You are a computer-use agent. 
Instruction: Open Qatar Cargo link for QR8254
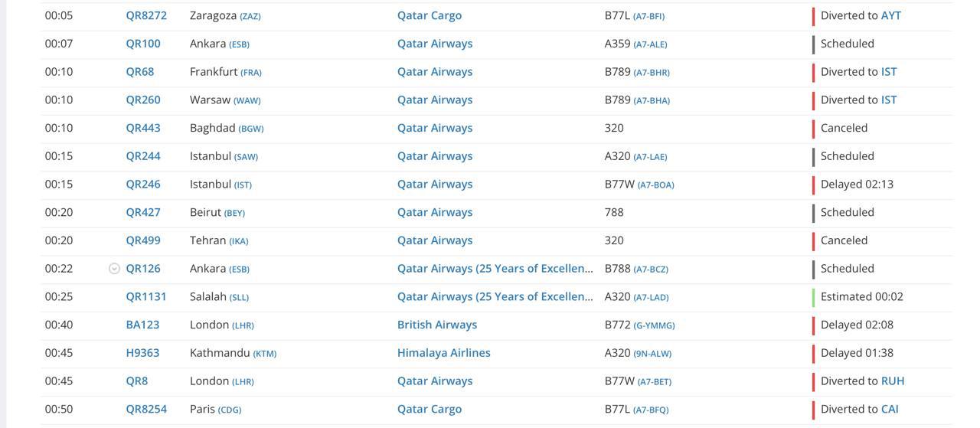tap(429, 409)
